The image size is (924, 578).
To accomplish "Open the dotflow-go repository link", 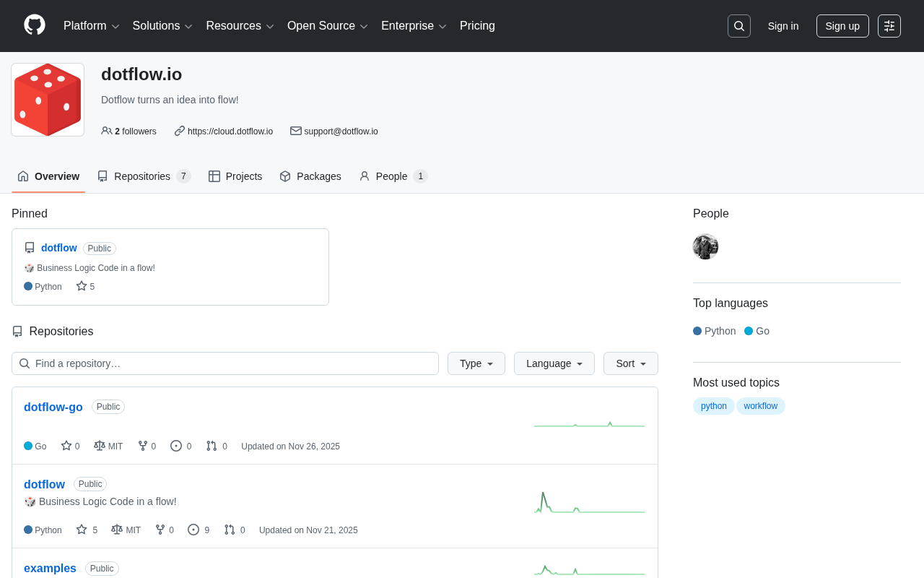I will pos(53,407).
